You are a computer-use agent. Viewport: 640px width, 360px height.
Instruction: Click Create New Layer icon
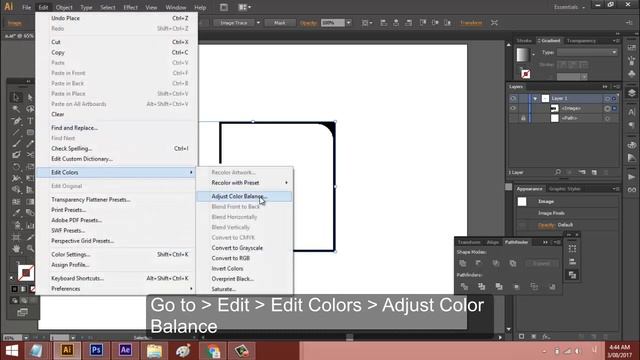point(594,172)
